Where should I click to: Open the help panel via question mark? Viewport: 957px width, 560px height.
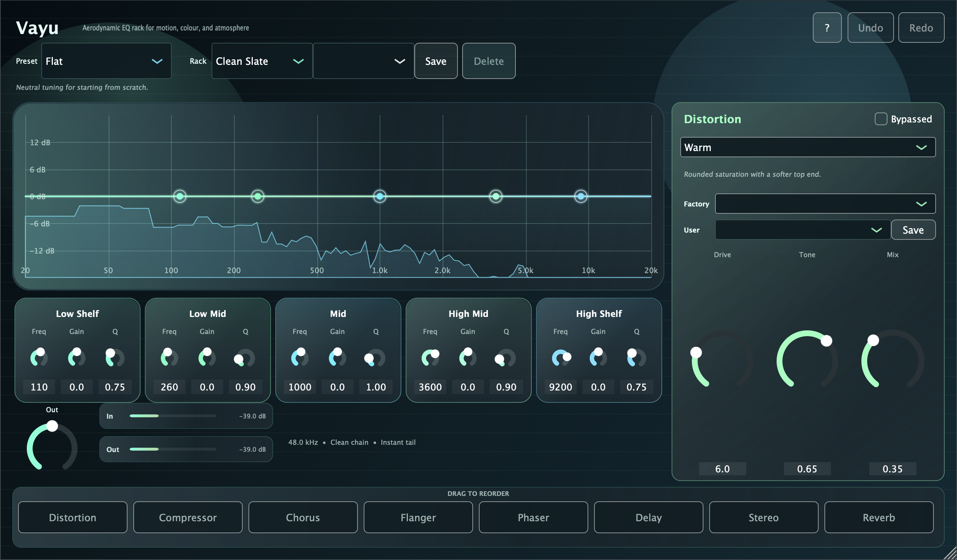pos(827,27)
